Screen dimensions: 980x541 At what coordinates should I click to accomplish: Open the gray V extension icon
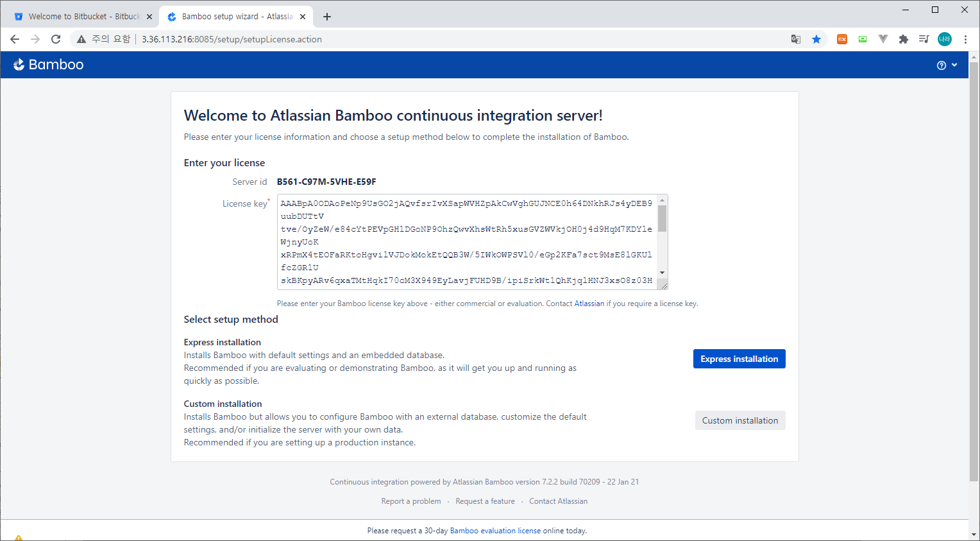883,39
